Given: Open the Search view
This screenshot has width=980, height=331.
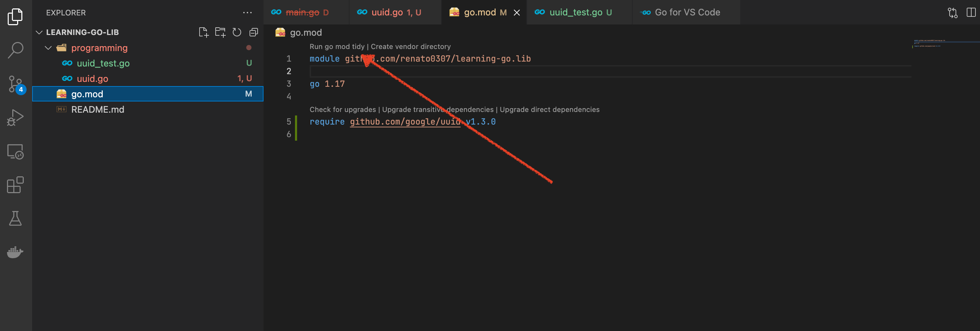Looking at the screenshot, I should (15, 50).
